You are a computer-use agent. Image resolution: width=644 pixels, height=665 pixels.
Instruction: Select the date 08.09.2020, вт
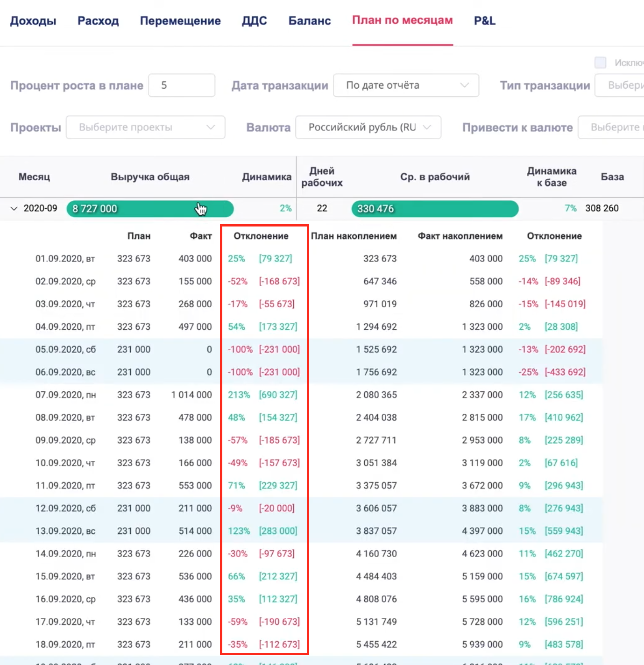coord(65,417)
